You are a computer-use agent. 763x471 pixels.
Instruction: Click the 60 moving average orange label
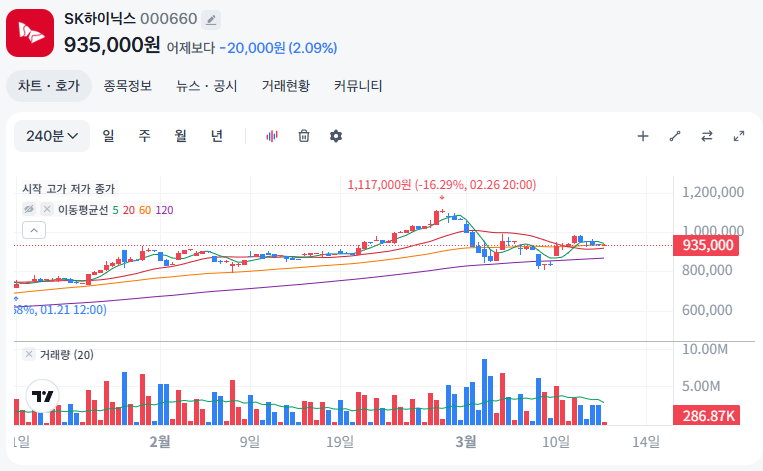[x=145, y=210]
